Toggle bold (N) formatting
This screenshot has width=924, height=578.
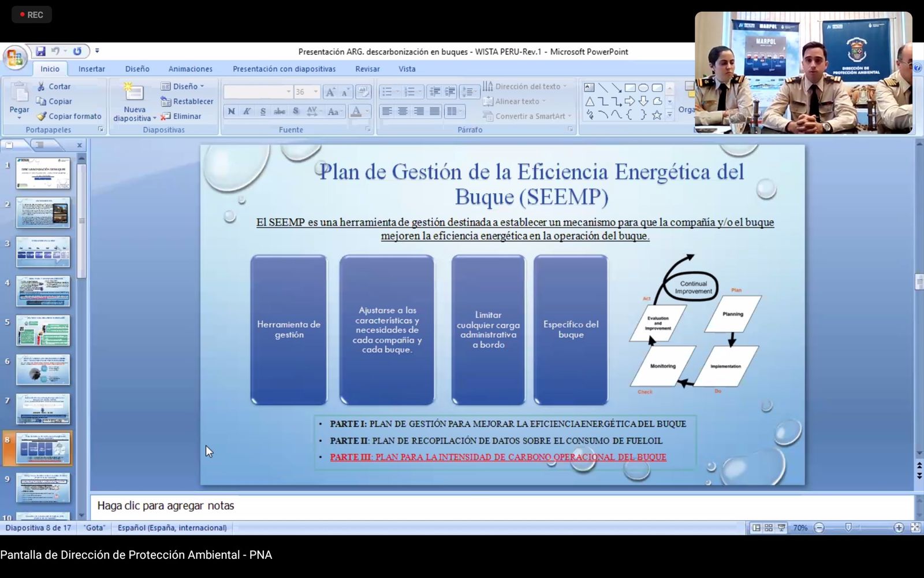[231, 112]
